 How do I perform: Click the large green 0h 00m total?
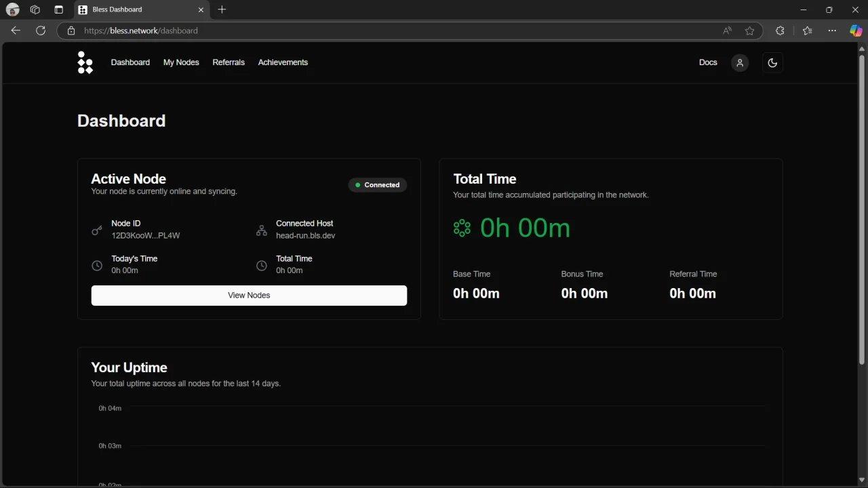click(525, 228)
